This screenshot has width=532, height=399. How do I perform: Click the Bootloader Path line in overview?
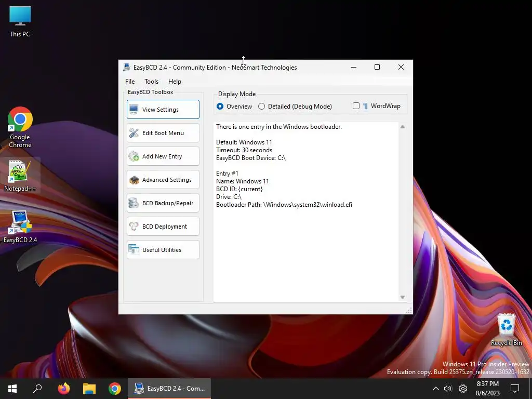point(284,205)
